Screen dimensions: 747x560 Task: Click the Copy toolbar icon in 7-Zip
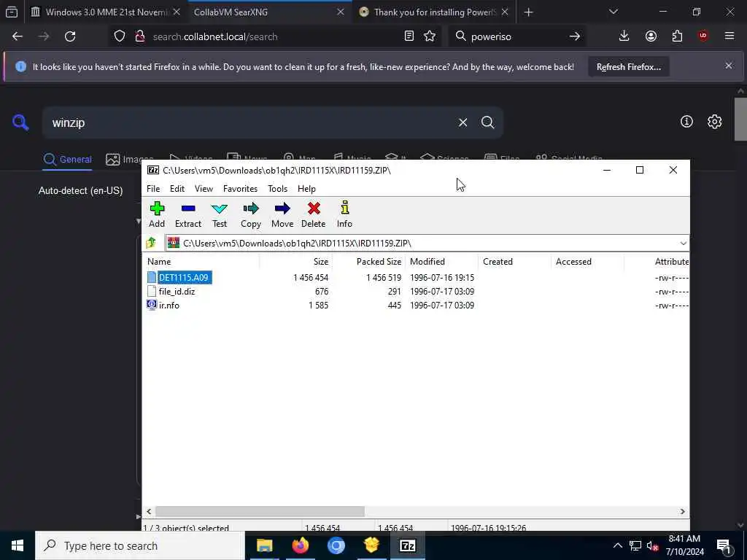[x=251, y=214]
